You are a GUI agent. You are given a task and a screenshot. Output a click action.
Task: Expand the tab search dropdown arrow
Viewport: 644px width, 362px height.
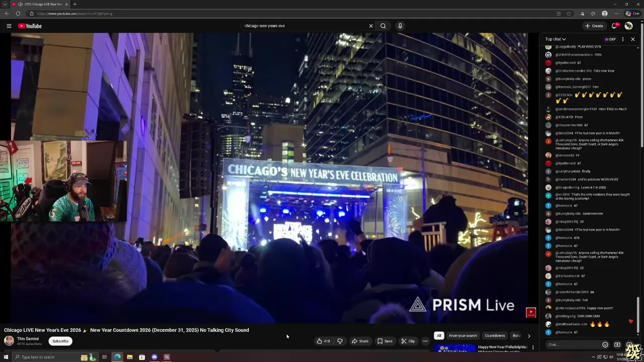pos(5,4)
